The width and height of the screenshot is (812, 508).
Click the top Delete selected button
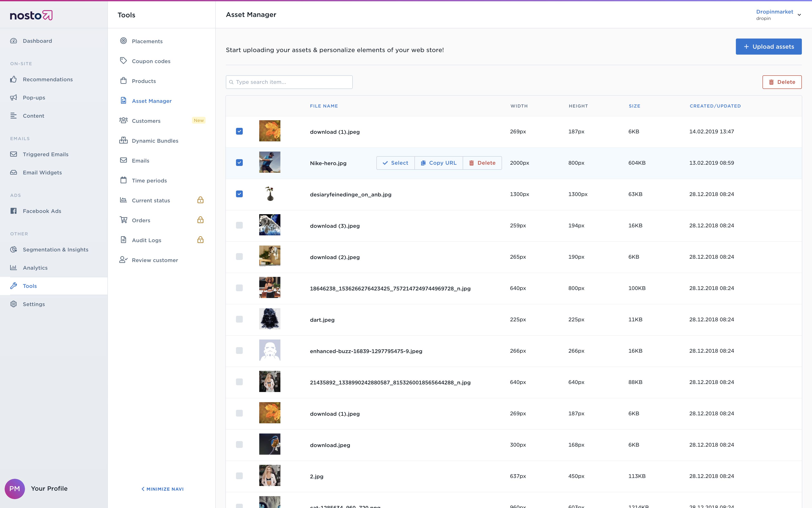782,82
